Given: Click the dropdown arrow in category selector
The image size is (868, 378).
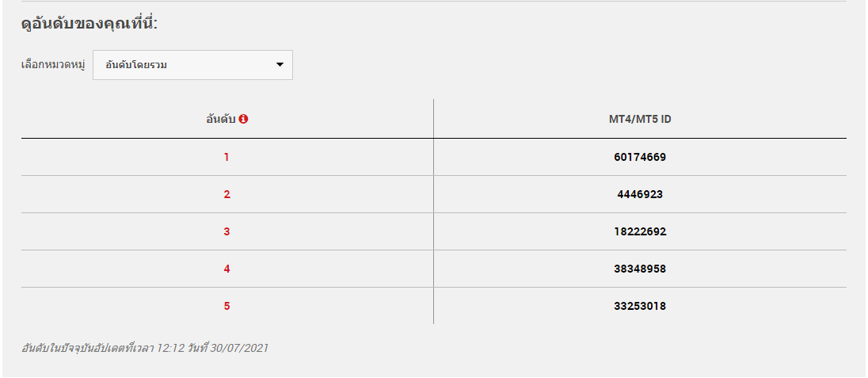Looking at the screenshot, I should click(x=280, y=65).
